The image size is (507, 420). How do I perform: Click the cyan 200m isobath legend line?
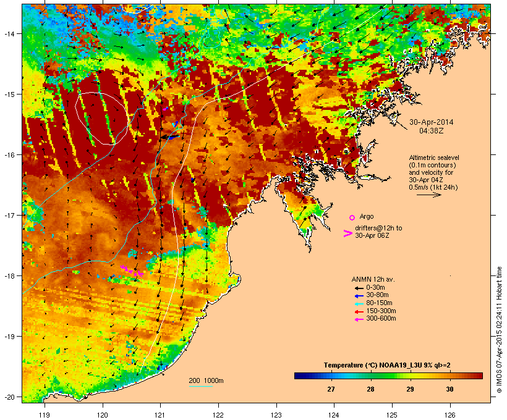200,386
